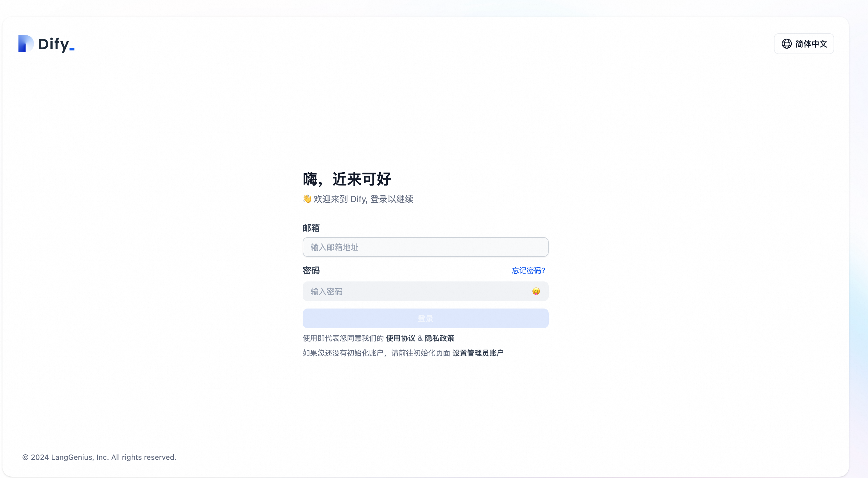Open the 忘记密码? page
Screen dimensions: 868x478
point(528,270)
